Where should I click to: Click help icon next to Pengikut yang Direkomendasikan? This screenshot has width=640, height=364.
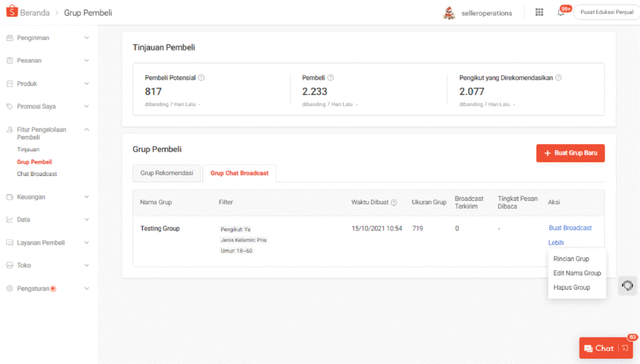click(558, 78)
